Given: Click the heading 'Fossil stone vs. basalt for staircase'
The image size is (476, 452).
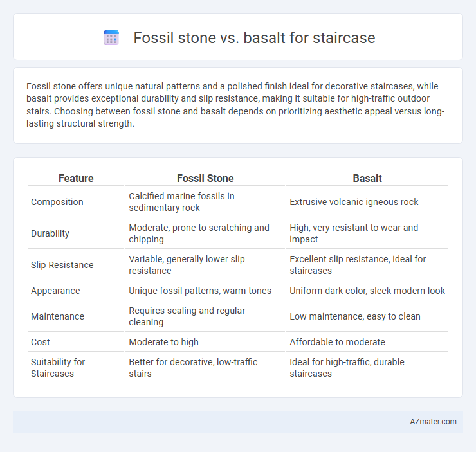Looking at the screenshot, I should tap(254, 38).
